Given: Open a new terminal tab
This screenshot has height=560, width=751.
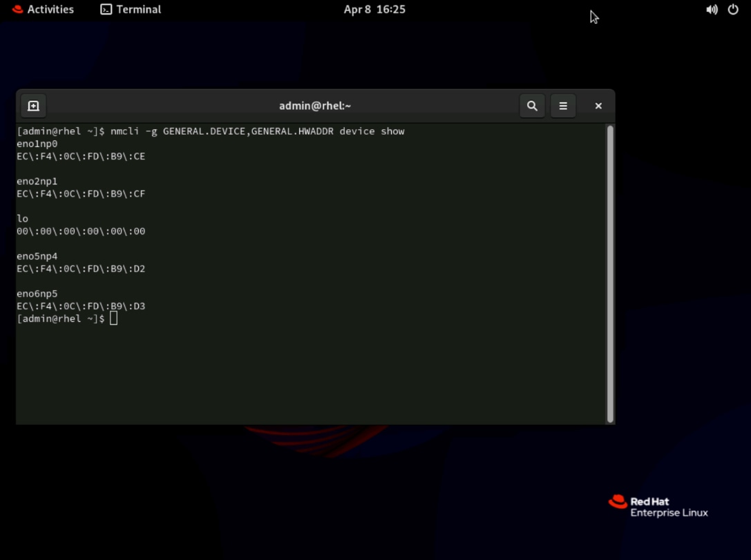Looking at the screenshot, I should [34, 106].
